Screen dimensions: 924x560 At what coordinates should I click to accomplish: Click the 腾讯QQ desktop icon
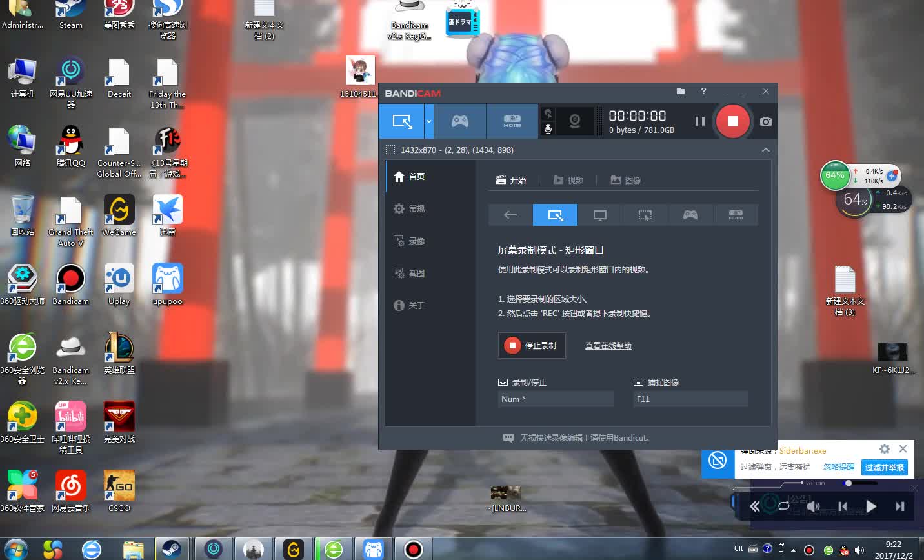(70, 146)
